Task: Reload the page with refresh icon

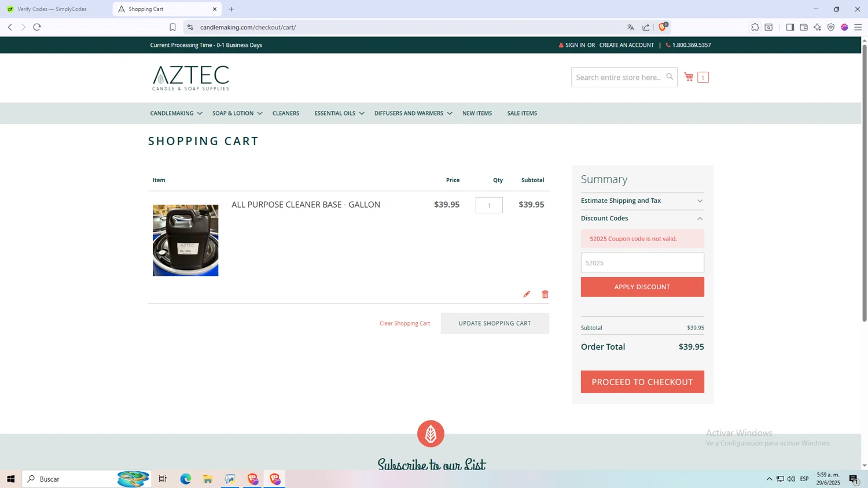Action: click(x=37, y=27)
